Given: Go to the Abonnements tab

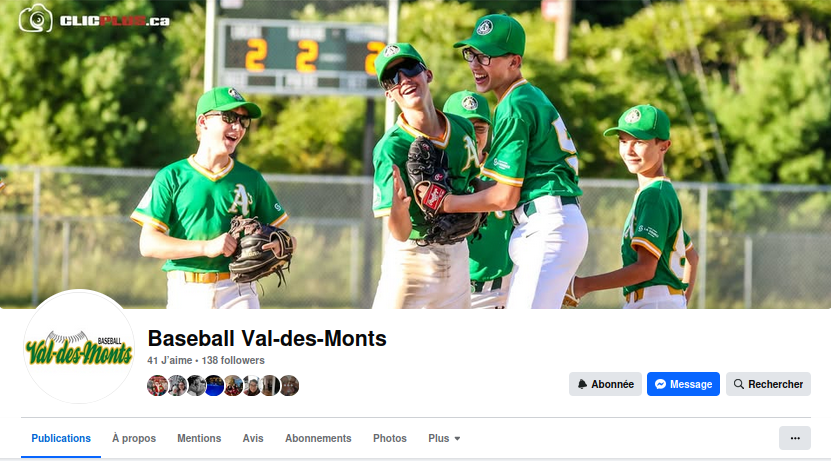Looking at the screenshot, I should coord(318,438).
